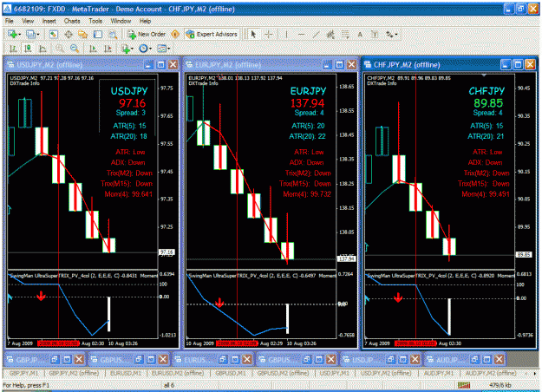Switch chart to Bar Chart mode

tap(13, 49)
